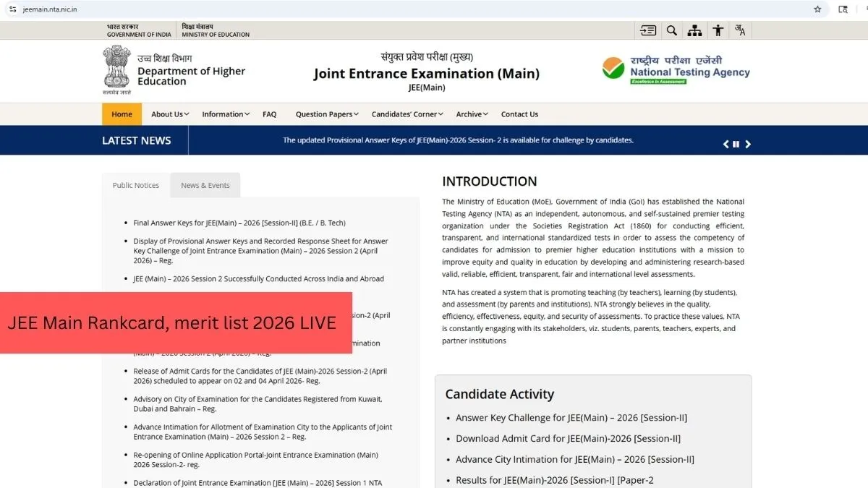
Task: Open Download Admit Card for Session-II link
Action: pyautogui.click(x=568, y=438)
